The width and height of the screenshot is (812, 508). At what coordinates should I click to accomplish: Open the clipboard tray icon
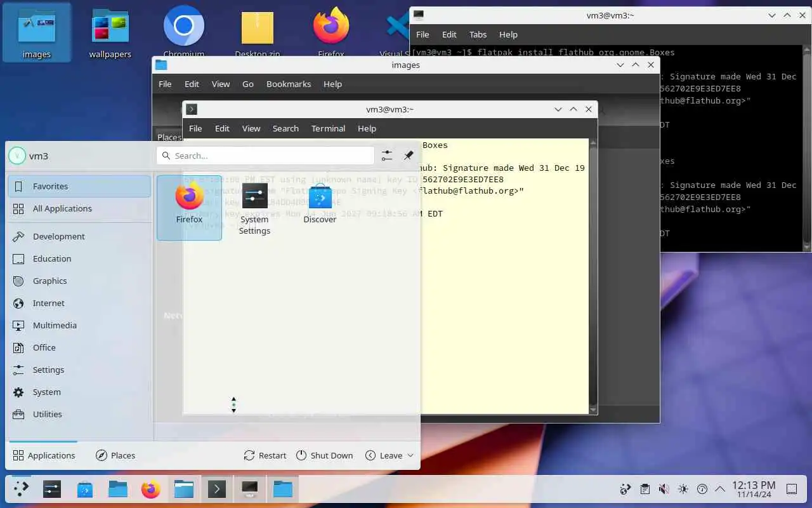coord(645,489)
